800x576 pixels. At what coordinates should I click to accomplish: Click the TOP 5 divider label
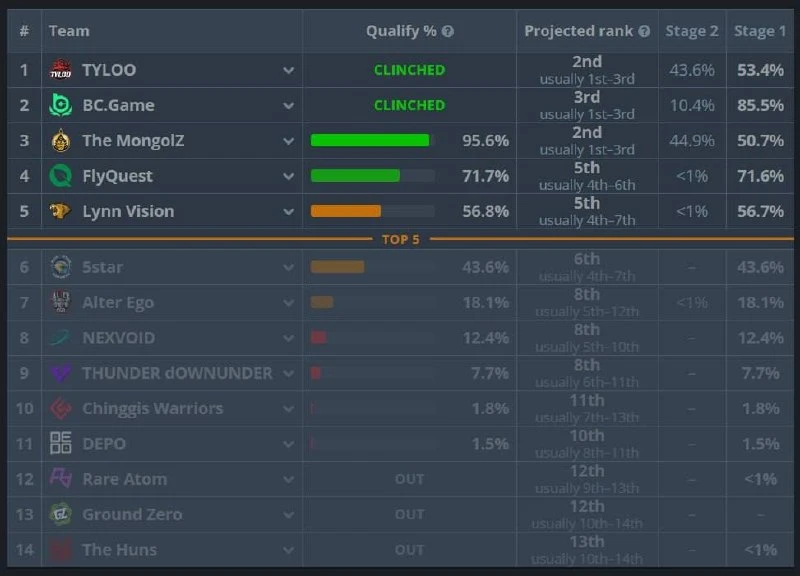pyautogui.click(x=401, y=239)
